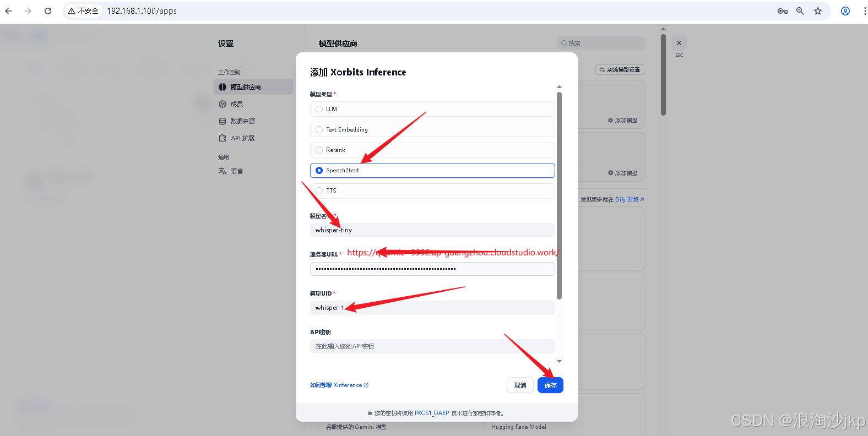This screenshot has height=436, width=868.
Task: Open the browser profile avatar icon
Action: click(845, 11)
